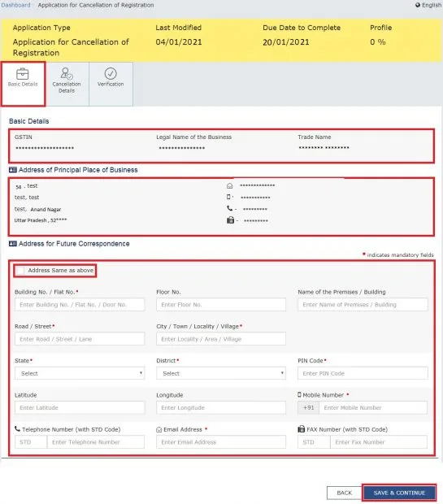443x504 pixels.
Task: Click the envelope icon next to Email Address label
Action: [159, 429]
